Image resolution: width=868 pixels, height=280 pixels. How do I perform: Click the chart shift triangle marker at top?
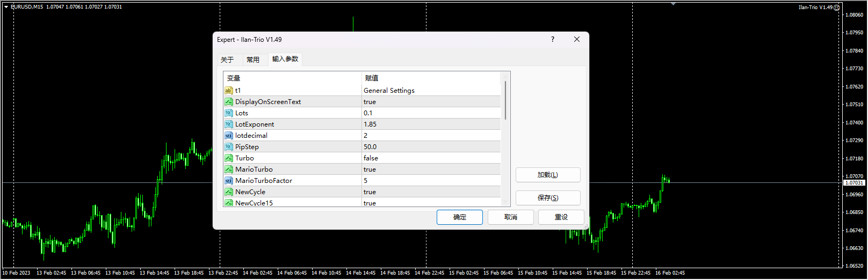coord(673,4)
